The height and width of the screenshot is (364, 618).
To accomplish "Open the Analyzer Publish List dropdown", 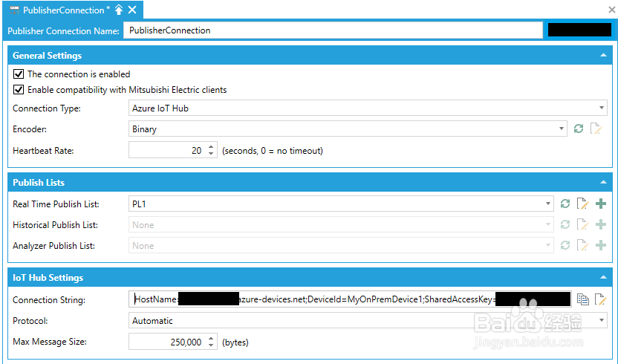I will [x=548, y=245].
